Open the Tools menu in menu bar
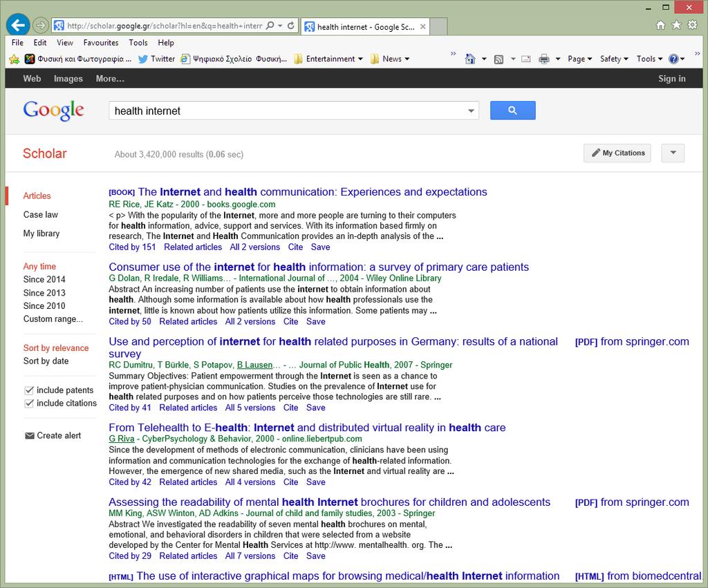This screenshot has width=708, height=588. [x=138, y=43]
